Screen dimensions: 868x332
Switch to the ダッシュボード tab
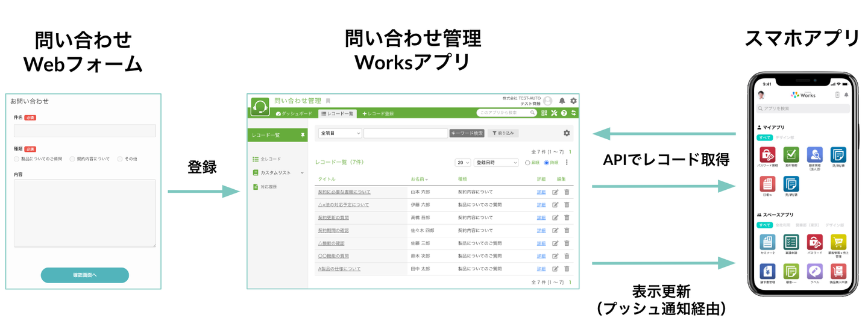(294, 113)
